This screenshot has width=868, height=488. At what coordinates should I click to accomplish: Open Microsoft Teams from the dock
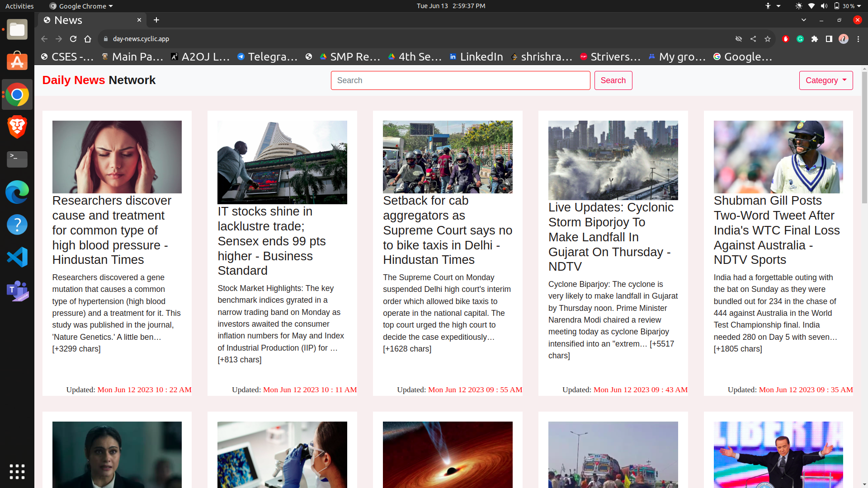coord(17,291)
